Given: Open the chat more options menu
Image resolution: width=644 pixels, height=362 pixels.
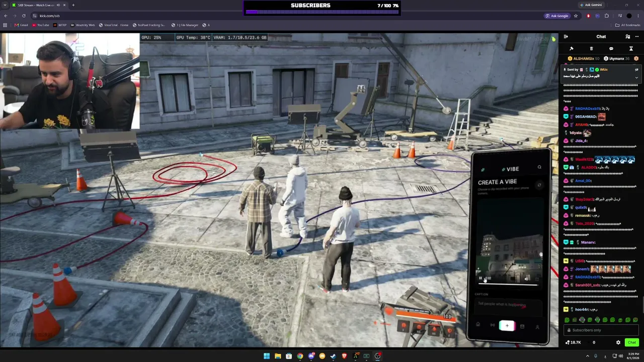Looking at the screenshot, I should click(637, 37).
